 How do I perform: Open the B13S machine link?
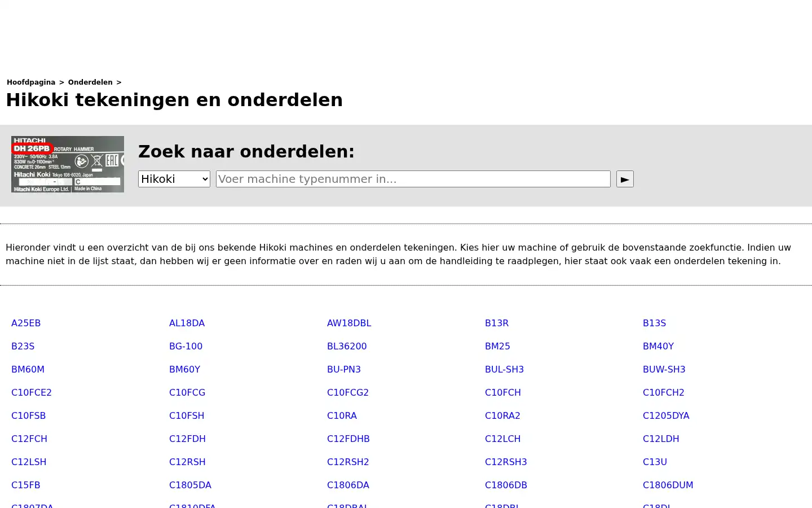(654, 323)
